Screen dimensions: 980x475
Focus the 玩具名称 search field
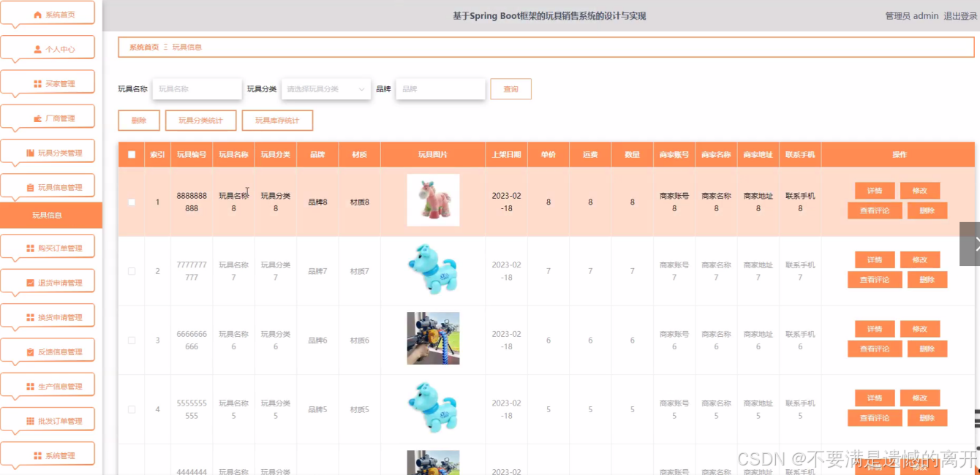(x=197, y=89)
